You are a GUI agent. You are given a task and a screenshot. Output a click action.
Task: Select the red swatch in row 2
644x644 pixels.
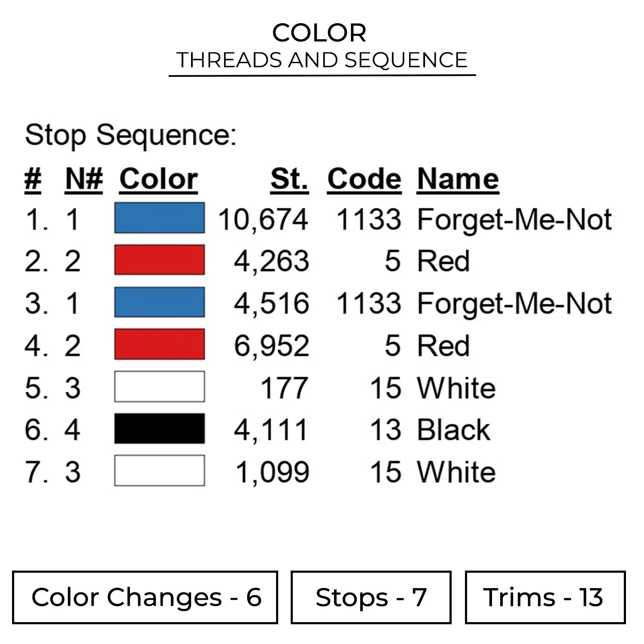point(159,260)
